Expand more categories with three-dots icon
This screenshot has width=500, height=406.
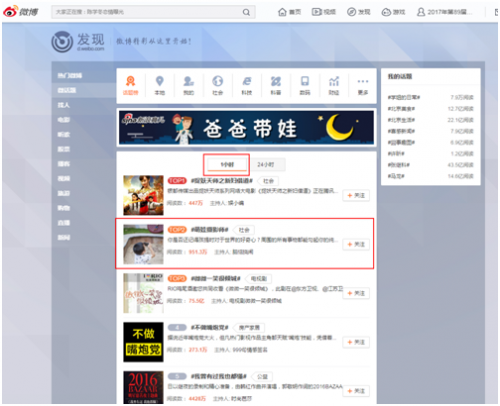click(363, 81)
